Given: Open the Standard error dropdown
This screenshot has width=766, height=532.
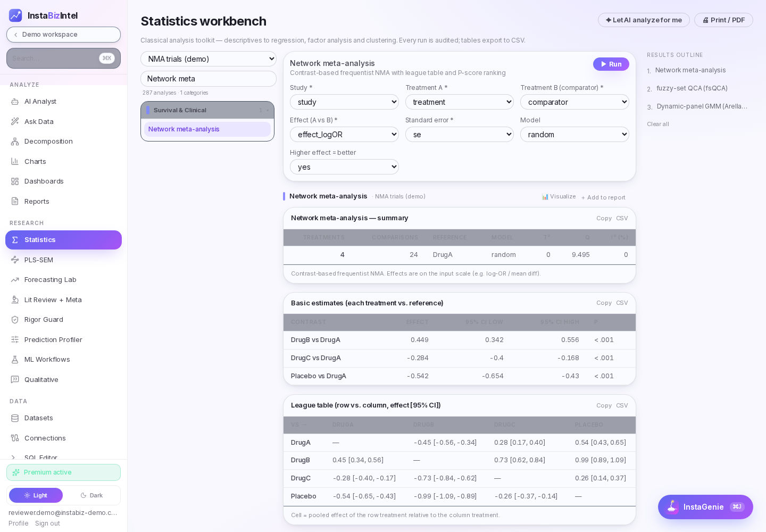Looking at the screenshot, I should [x=460, y=135].
